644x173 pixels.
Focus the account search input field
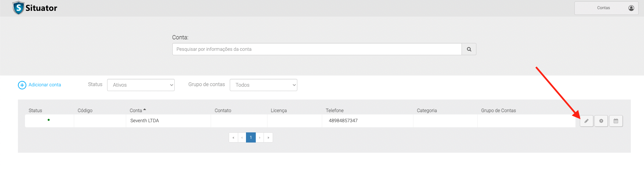click(x=317, y=49)
